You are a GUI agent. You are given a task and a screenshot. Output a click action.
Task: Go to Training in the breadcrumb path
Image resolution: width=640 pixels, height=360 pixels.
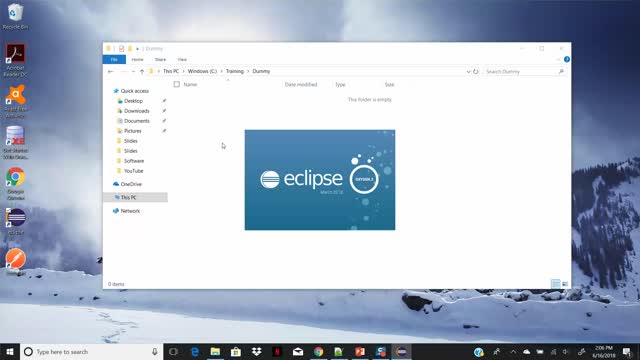(235, 71)
